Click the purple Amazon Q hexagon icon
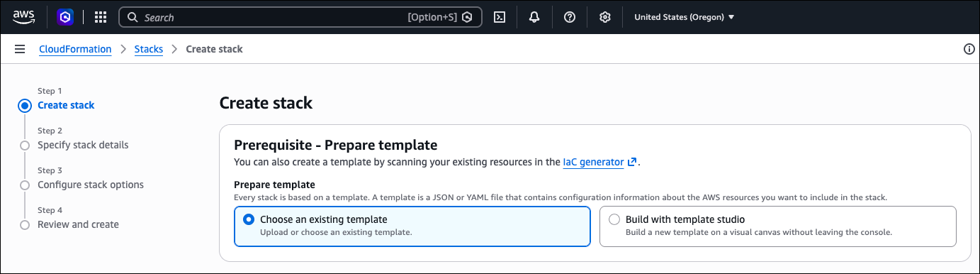Viewport: 980px width, 274px height. pyautogui.click(x=65, y=17)
